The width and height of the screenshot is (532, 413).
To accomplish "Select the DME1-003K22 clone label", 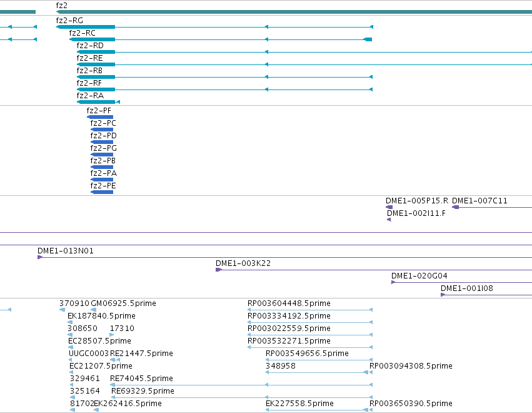I will [x=243, y=263].
